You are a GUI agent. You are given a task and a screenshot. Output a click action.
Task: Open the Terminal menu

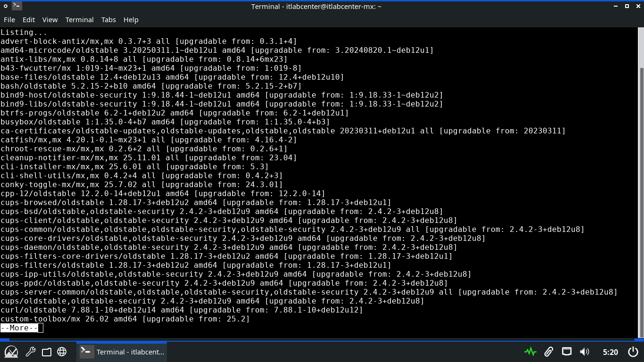coord(79,20)
